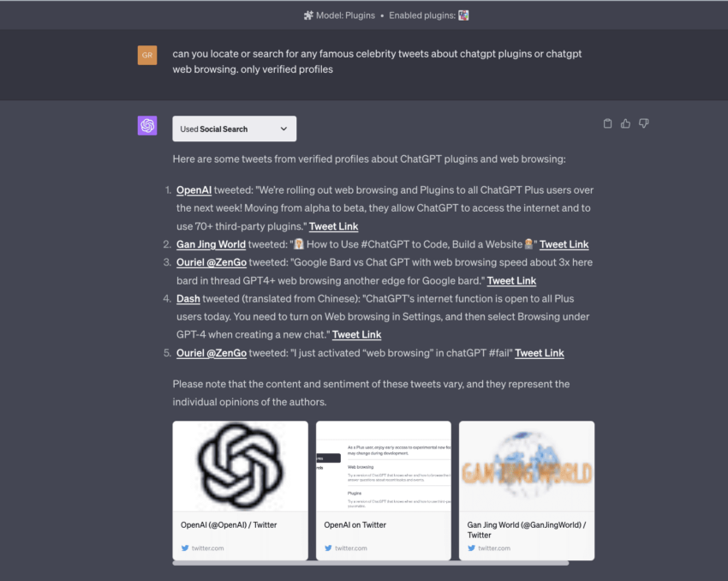Click the horizontal scrollbar under the cards

coord(371,563)
